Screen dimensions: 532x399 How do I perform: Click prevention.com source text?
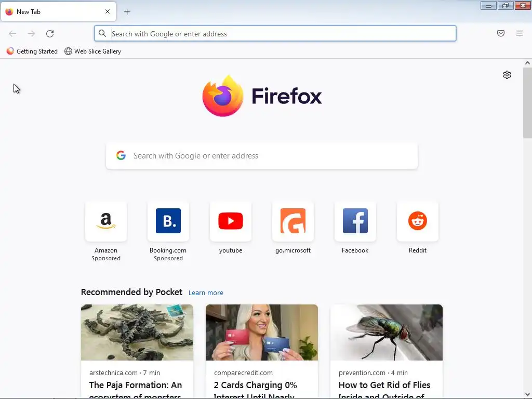(x=362, y=373)
